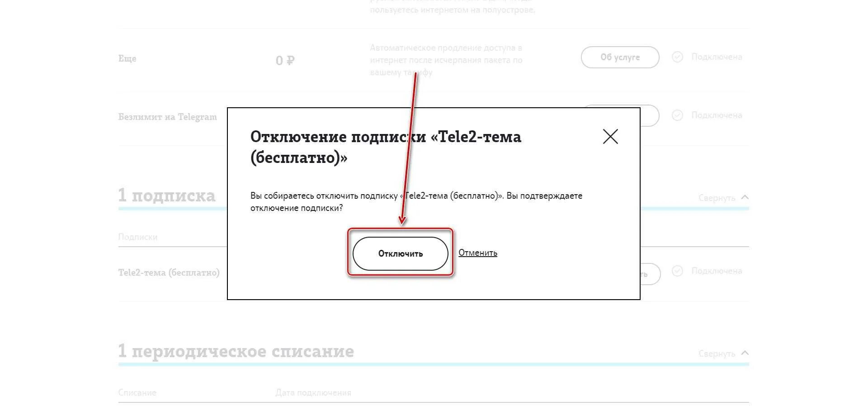Click the 1 подписка heading
This screenshot has height=406, width=868.
pyautogui.click(x=167, y=195)
